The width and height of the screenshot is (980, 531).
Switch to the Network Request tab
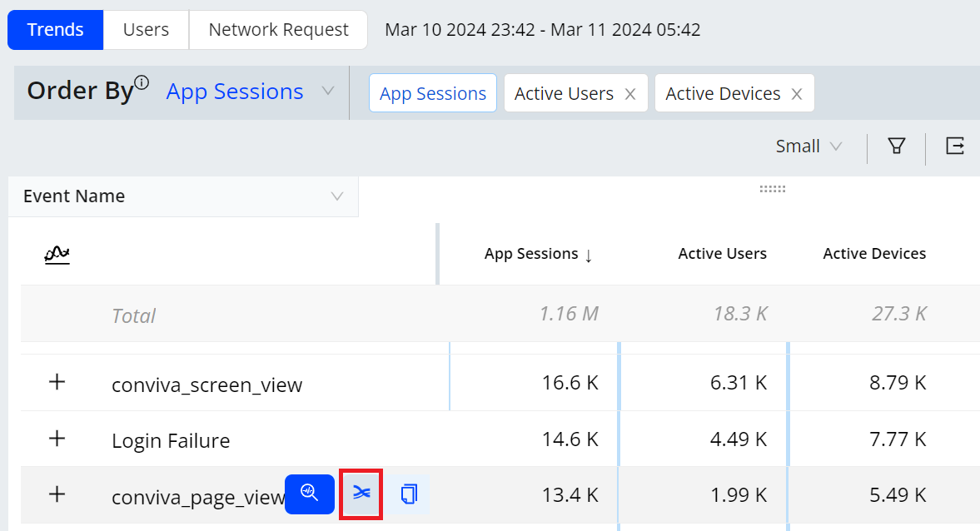[x=278, y=30]
